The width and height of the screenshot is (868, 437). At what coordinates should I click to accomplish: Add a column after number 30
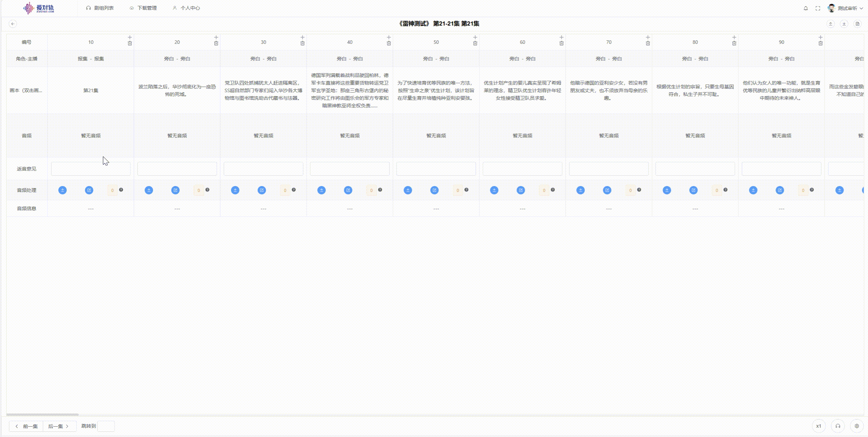pos(302,37)
